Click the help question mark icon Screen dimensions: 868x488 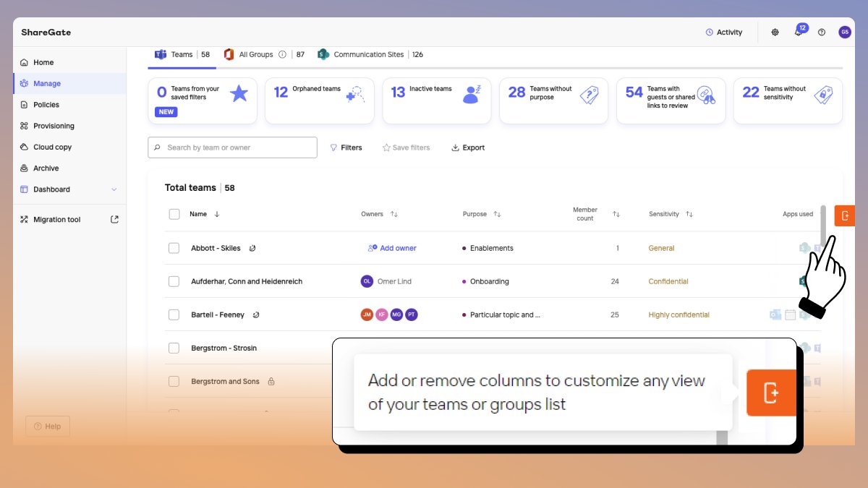coord(822,32)
